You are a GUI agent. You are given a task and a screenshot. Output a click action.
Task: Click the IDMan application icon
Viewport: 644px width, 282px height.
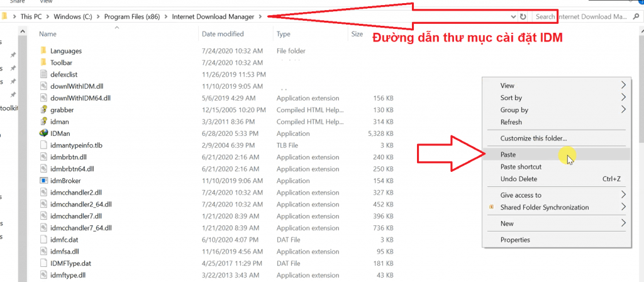tap(43, 133)
